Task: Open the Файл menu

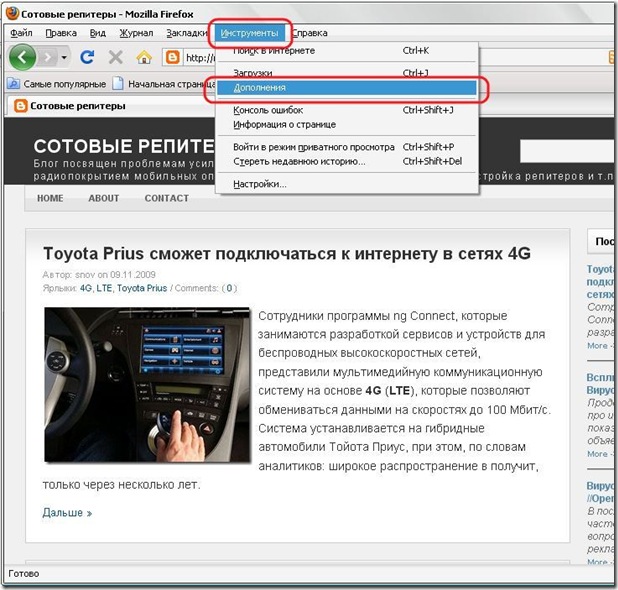Action: [x=21, y=33]
